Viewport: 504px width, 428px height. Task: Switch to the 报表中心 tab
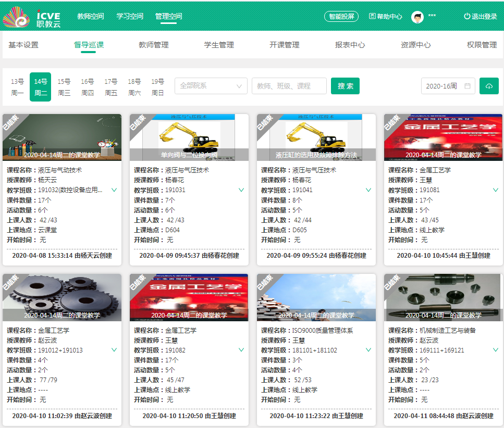(350, 45)
